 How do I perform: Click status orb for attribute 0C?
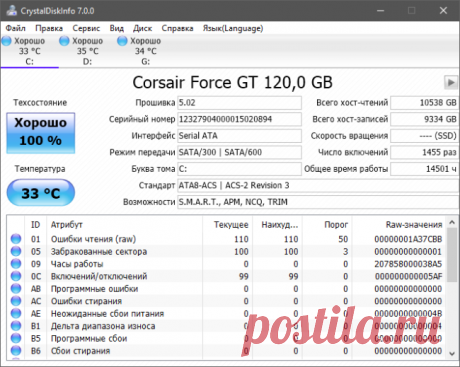coord(16,276)
